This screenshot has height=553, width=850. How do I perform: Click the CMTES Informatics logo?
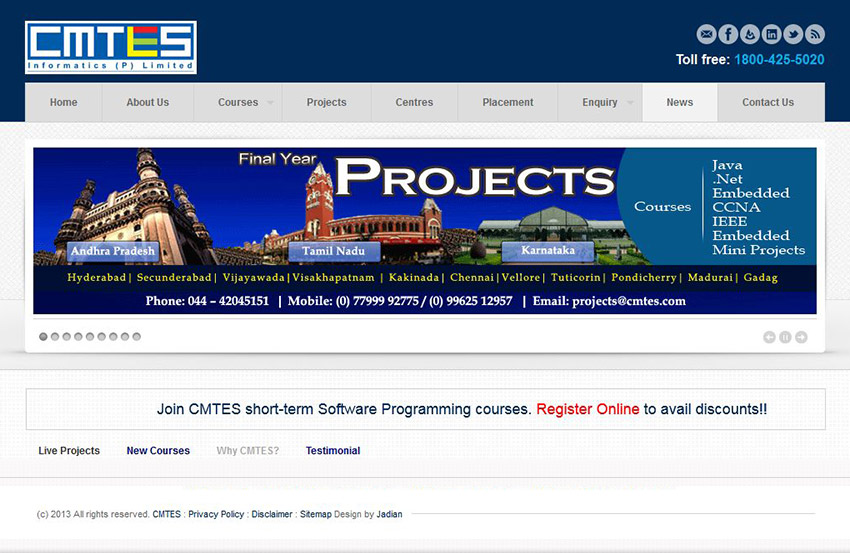(x=111, y=48)
